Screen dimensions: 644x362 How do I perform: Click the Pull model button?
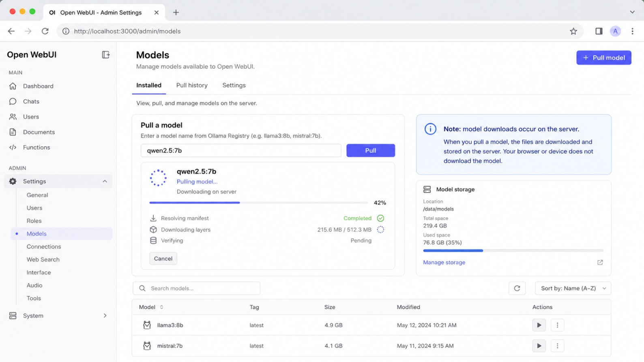click(603, 58)
